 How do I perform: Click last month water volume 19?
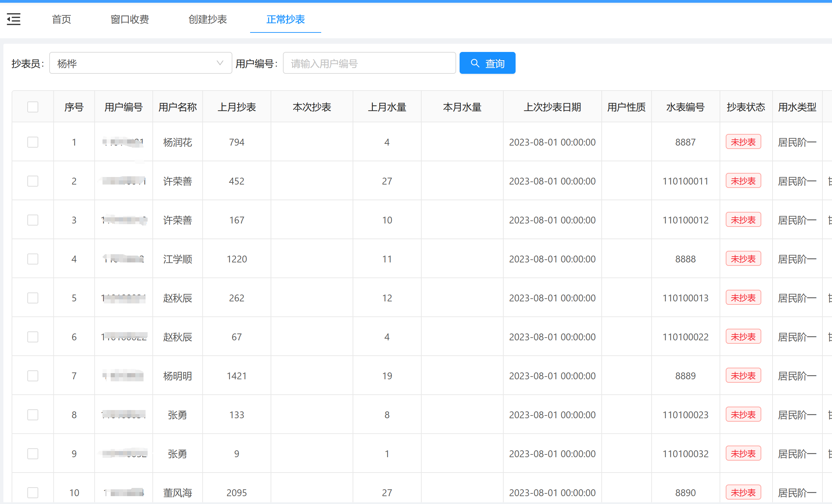(x=387, y=376)
